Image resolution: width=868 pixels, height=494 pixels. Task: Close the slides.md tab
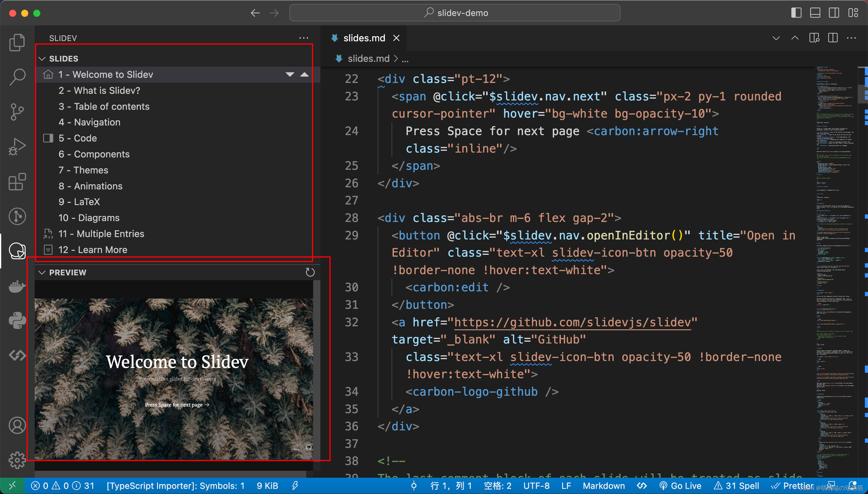(396, 38)
